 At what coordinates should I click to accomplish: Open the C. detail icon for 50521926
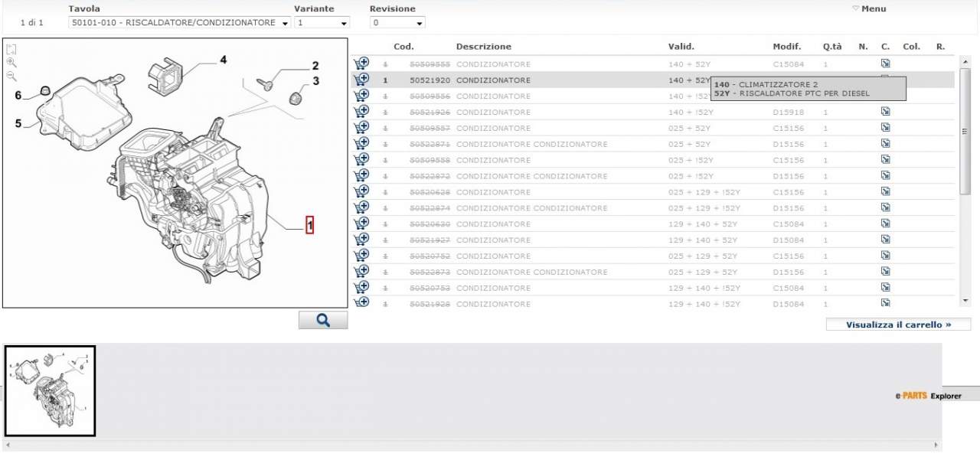(885, 112)
